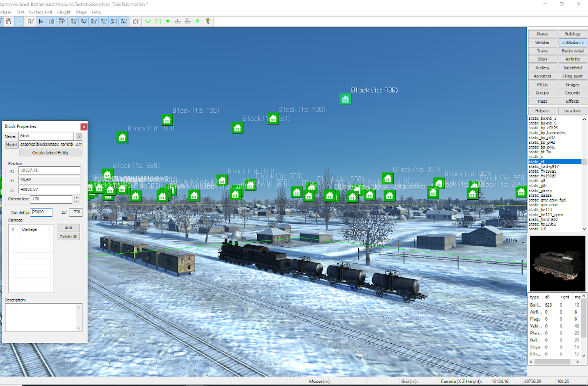Open the Test menu
This screenshot has width=588, height=386.
[x=20, y=12]
